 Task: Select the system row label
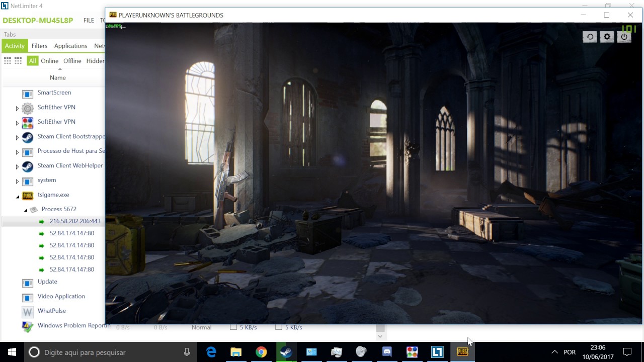(47, 180)
